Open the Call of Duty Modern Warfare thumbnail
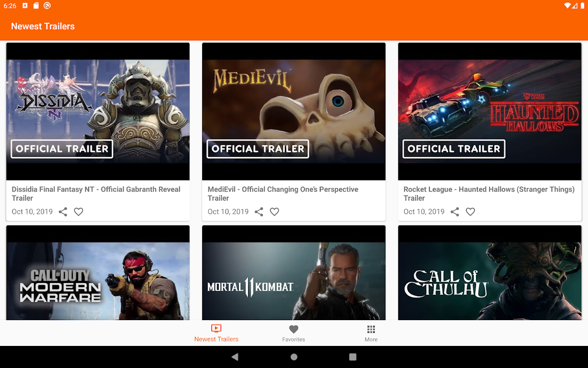Screen dimensions: 588x368 point(98,273)
